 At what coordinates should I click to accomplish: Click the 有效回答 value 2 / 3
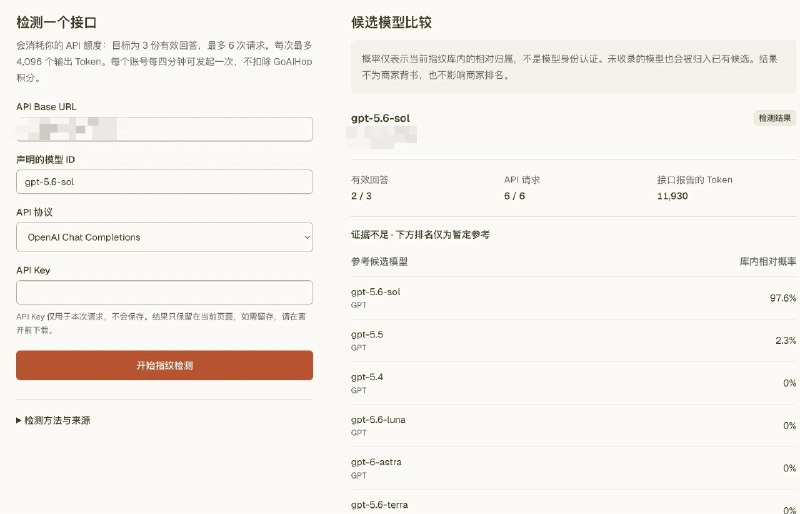point(361,196)
